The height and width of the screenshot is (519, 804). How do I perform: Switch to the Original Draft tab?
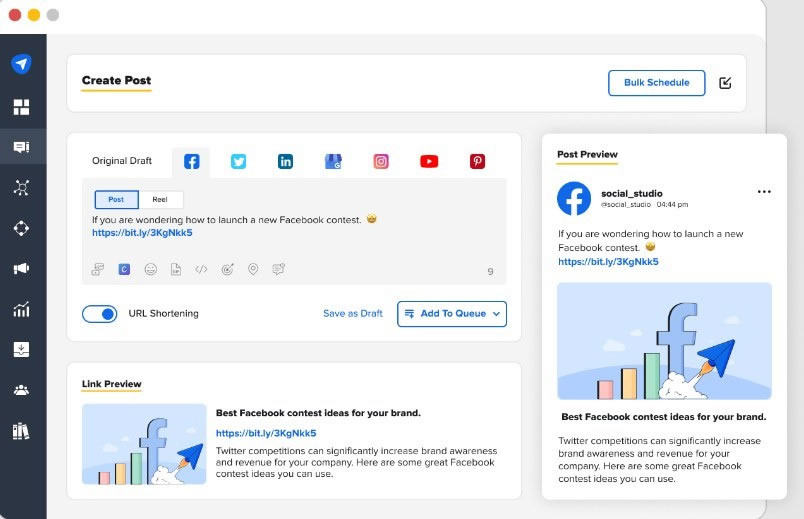click(122, 161)
